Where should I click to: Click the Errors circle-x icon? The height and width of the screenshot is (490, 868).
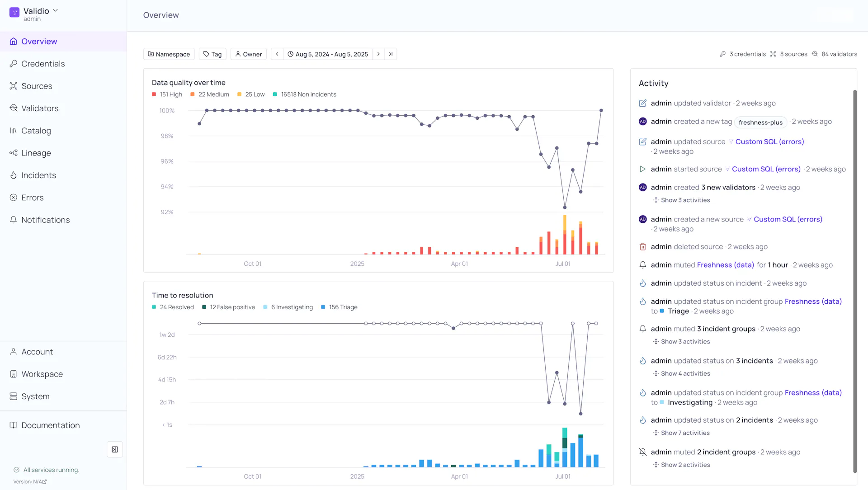pos(14,198)
